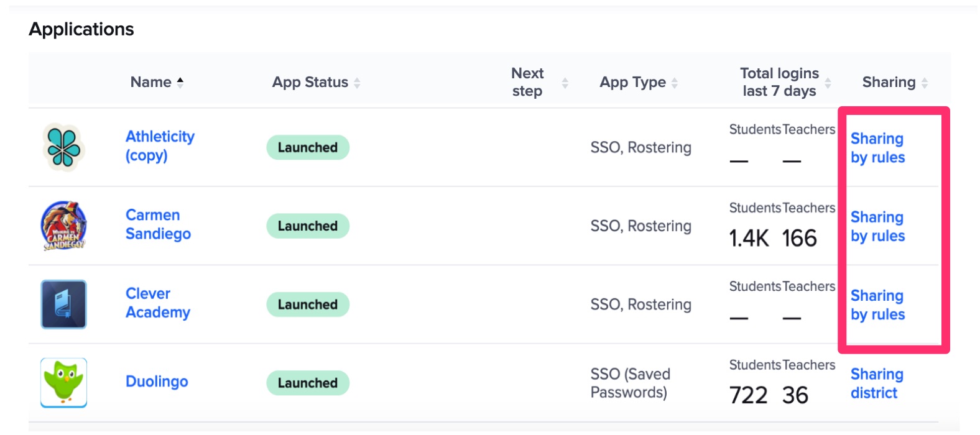Viewport: 980px width, 435px height.
Task: Open the Carmen Sandiego app icon
Action: [63, 226]
